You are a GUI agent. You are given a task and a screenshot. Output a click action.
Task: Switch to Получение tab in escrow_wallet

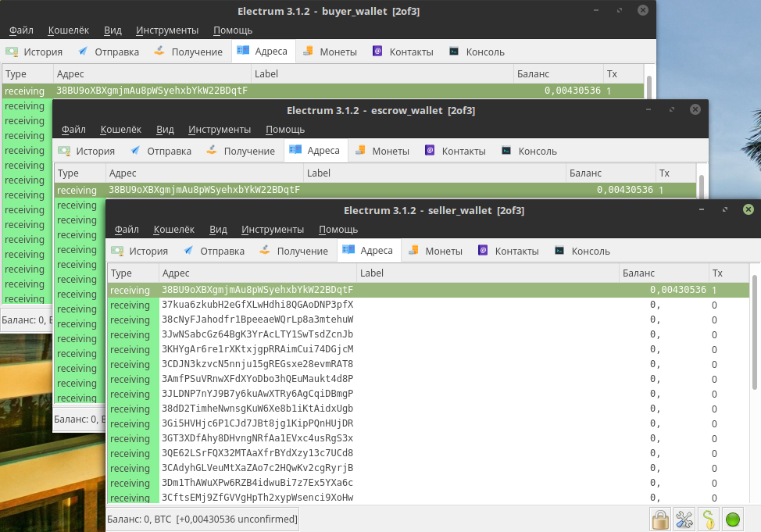[x=241, y=151]
